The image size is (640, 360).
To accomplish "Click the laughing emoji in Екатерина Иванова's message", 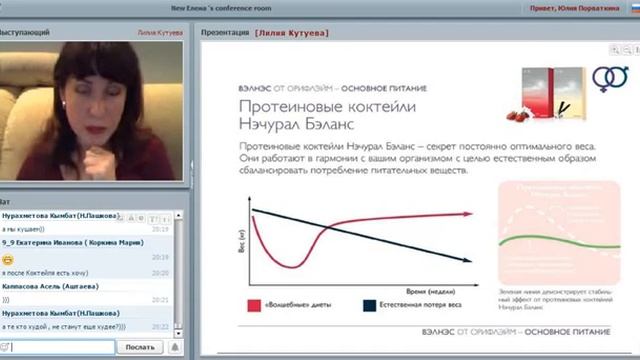I will pos(8,259).
